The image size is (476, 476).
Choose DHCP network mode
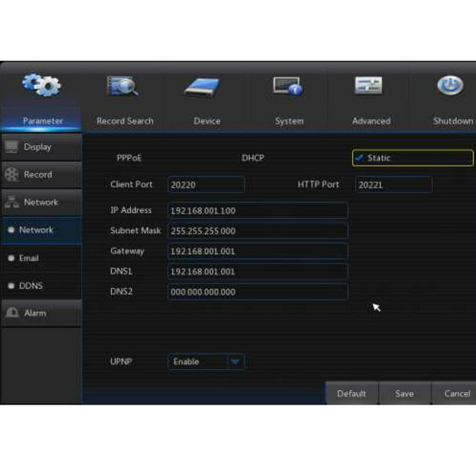(x=253, y=158)
